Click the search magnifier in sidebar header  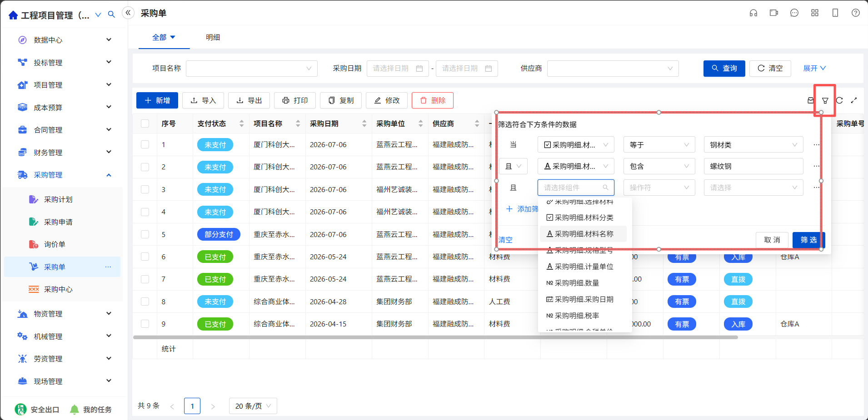(111, 15)
